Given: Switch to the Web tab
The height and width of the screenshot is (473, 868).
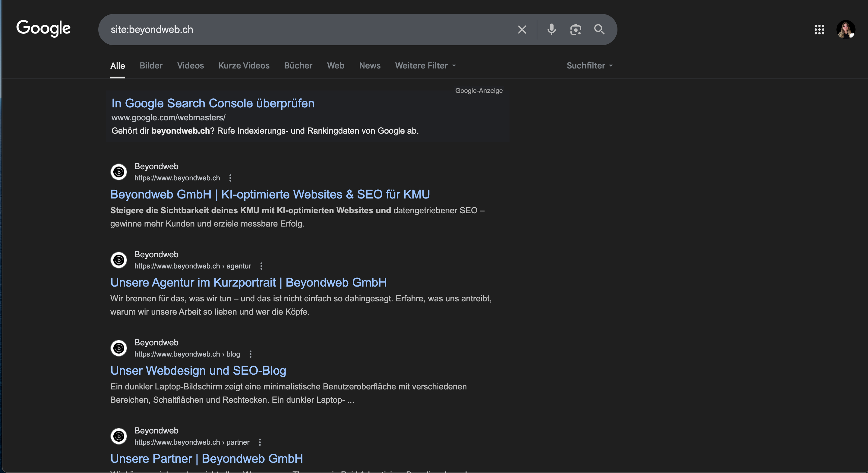Looking at the screenshot, I should tap(336, 65).
